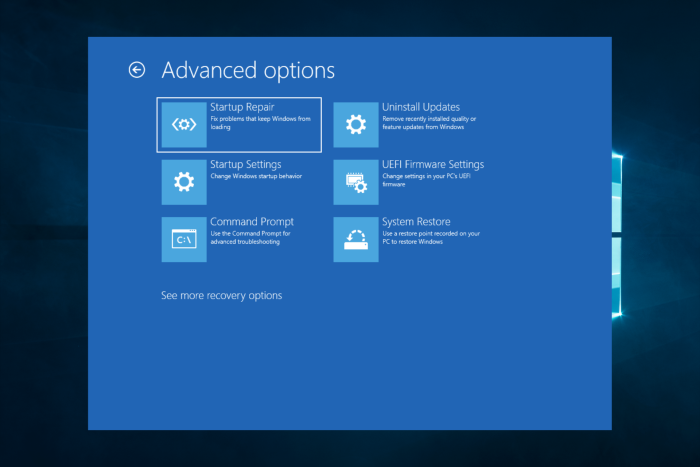Launch the Command Prompt title text
Screen dimensions: 700x467
(x=252, y=222)
